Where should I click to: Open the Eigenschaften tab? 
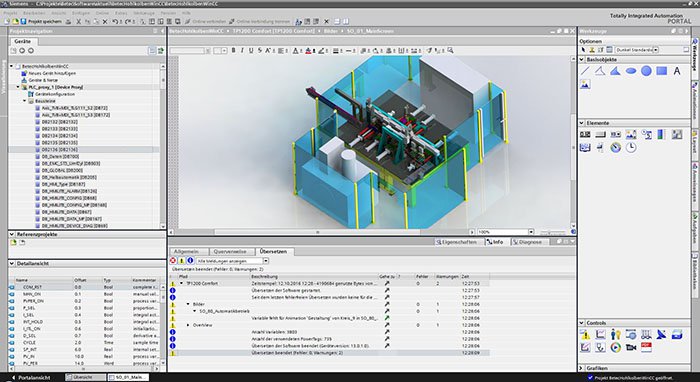[x=459, y=242]
